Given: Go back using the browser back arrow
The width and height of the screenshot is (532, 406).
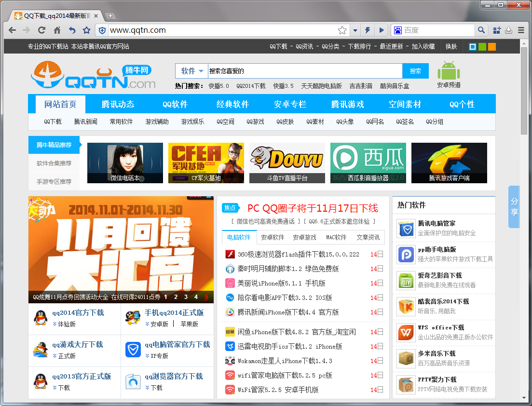Looking at the screenshot, I should pos(12,30).
